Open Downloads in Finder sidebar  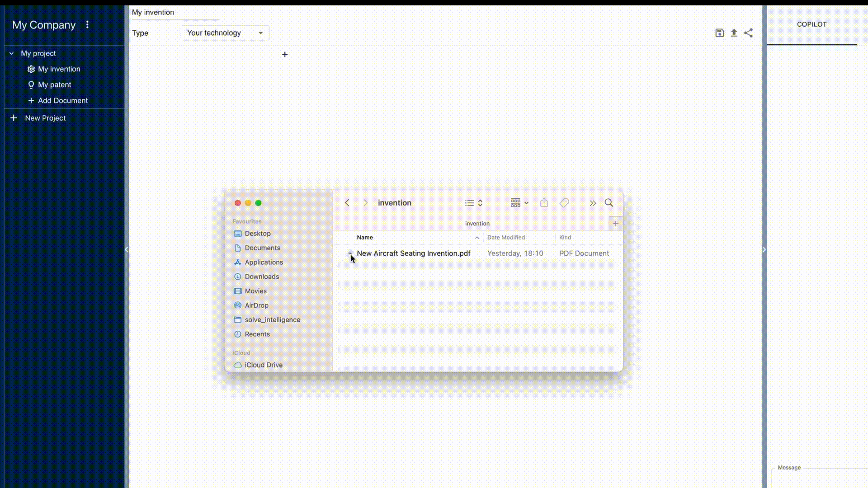tap(262, 277)
